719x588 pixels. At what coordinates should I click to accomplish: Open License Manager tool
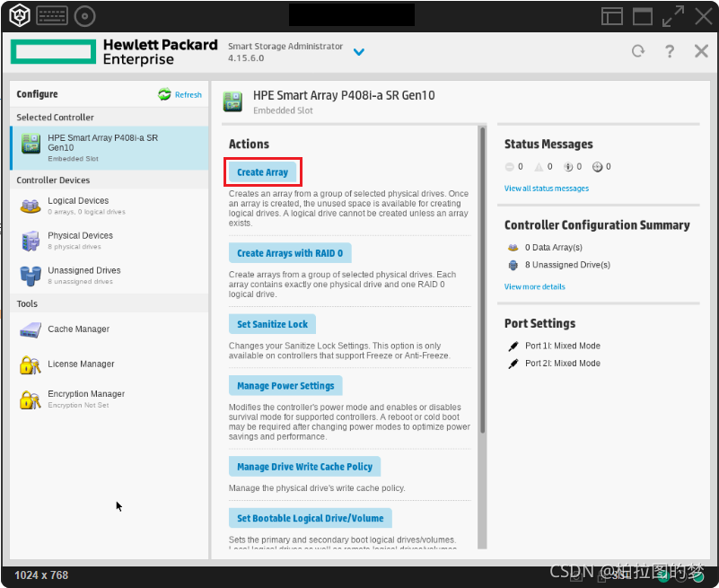pos(110,364)
